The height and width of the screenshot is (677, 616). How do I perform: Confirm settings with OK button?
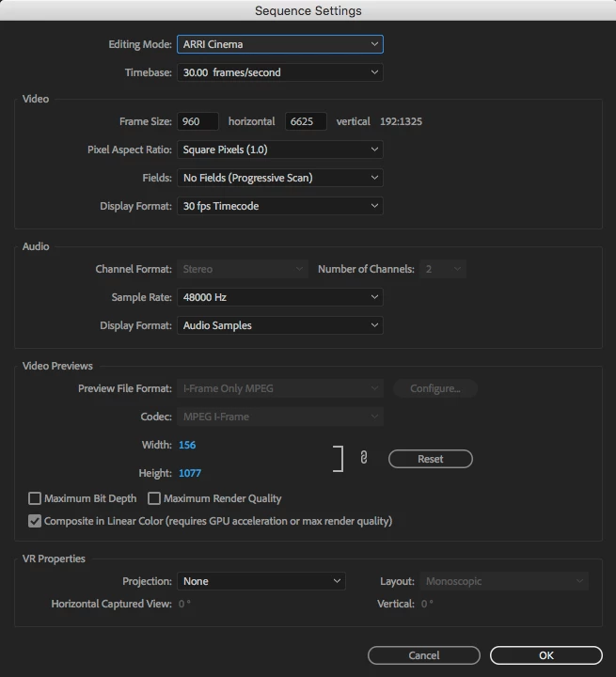(x=546, y=655)
